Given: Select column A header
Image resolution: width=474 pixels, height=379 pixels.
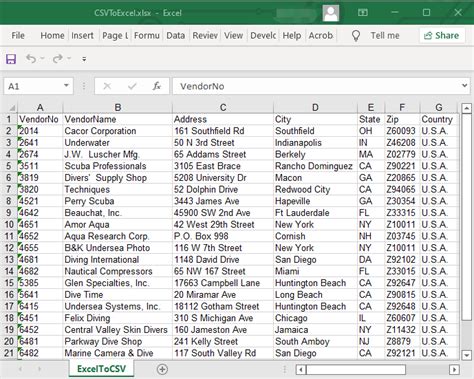Looking at the screenshot, I should 40,108.
